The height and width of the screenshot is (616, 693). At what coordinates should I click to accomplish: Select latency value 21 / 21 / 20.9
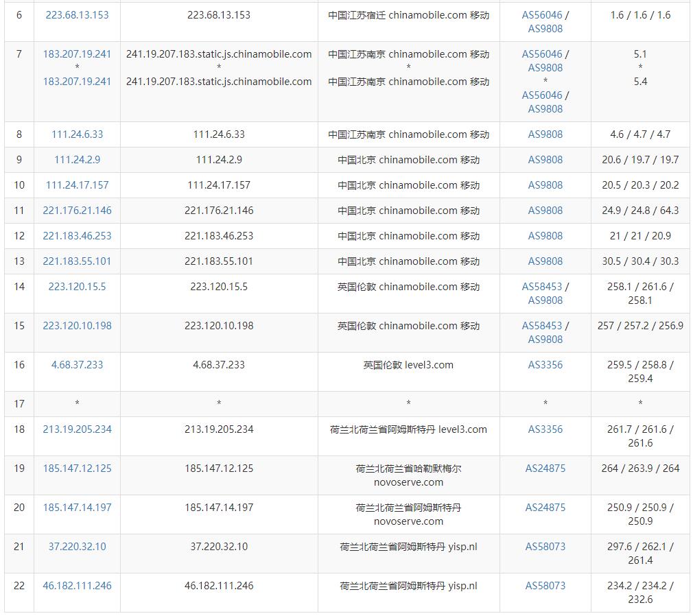[640, 236]
